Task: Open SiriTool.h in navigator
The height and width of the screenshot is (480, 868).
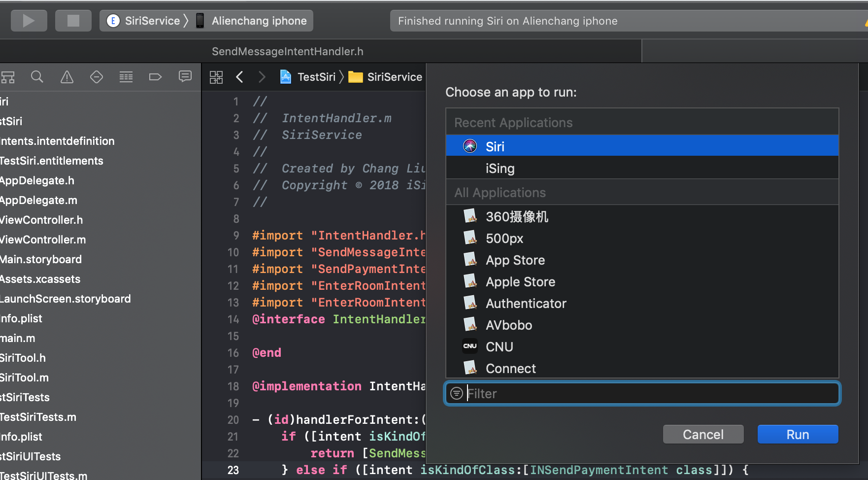Action: 23,358
